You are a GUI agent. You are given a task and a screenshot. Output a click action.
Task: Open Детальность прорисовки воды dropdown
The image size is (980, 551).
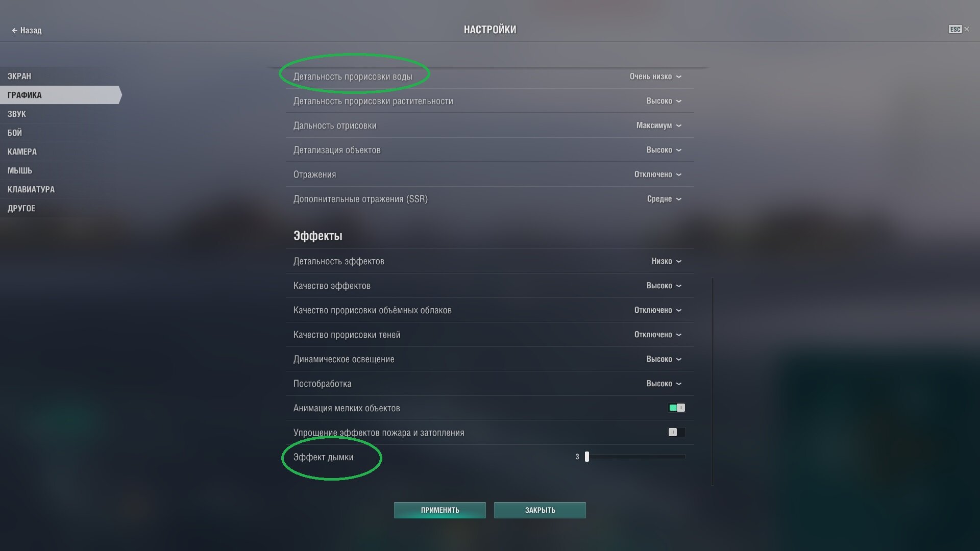(655, 77)
